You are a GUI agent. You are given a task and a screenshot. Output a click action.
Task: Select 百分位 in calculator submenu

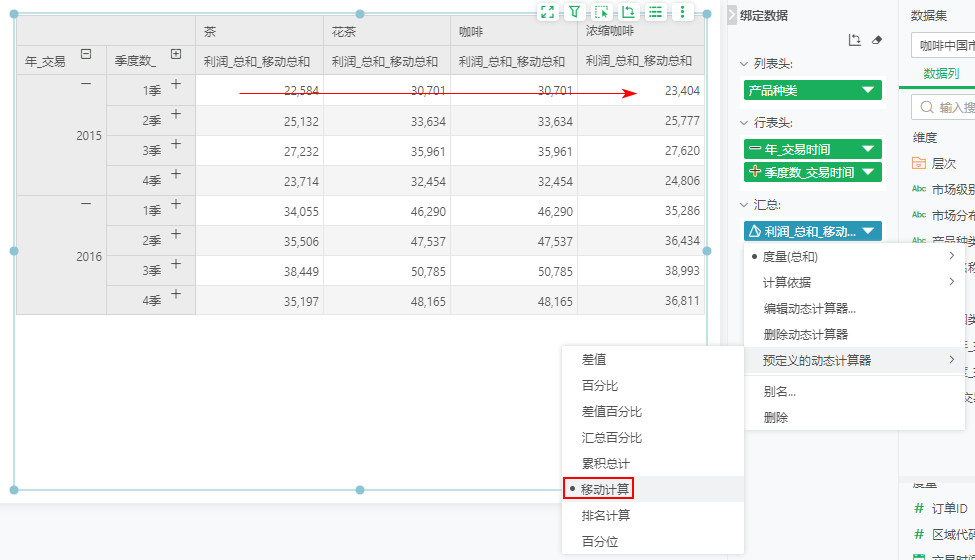[653, 541]
